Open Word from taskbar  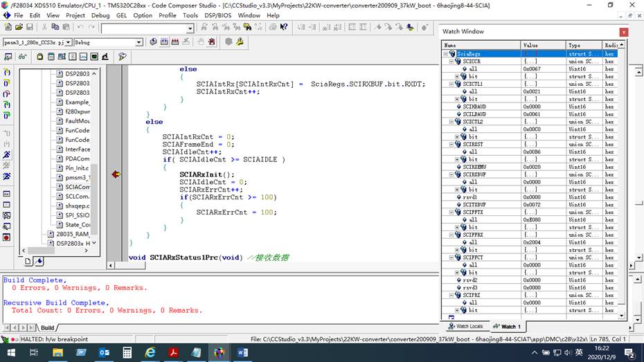242,352
